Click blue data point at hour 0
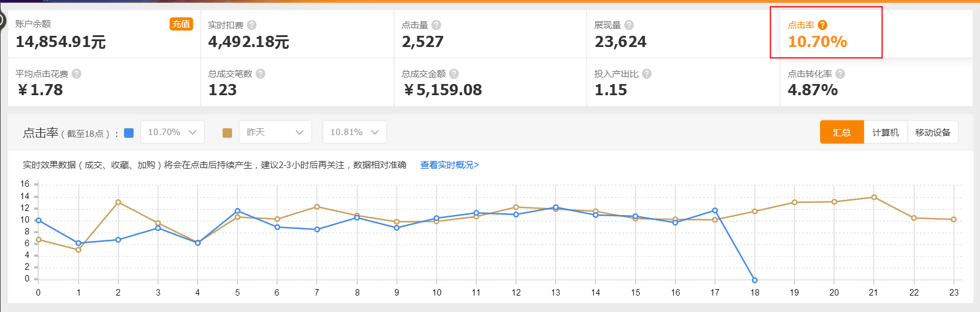The image size is (980, 312). [x=39, y=220]
